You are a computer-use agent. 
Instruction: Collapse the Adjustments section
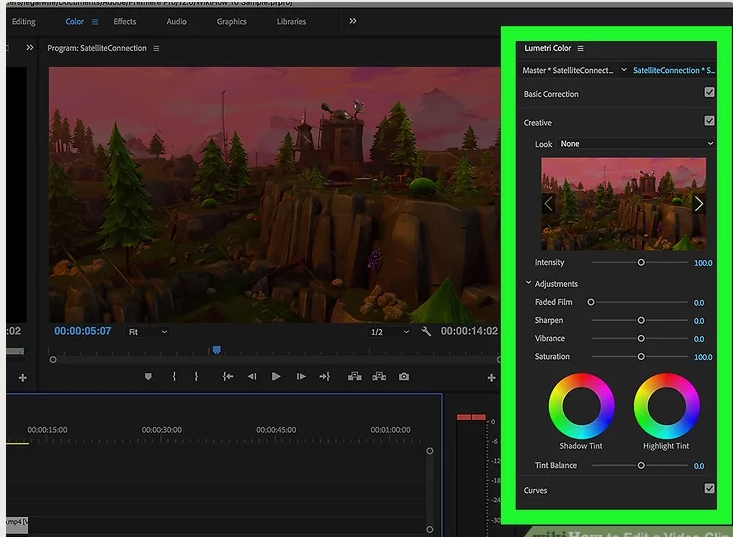[x=528, y=283]
